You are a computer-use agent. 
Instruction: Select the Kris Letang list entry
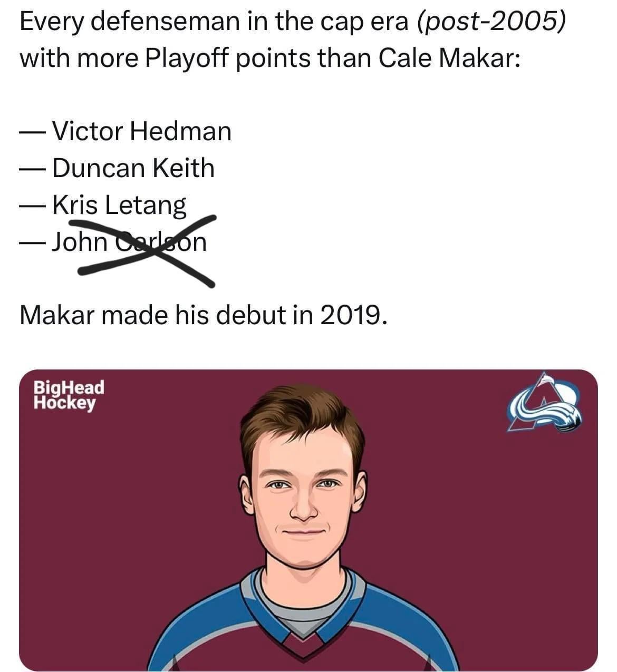119,205
